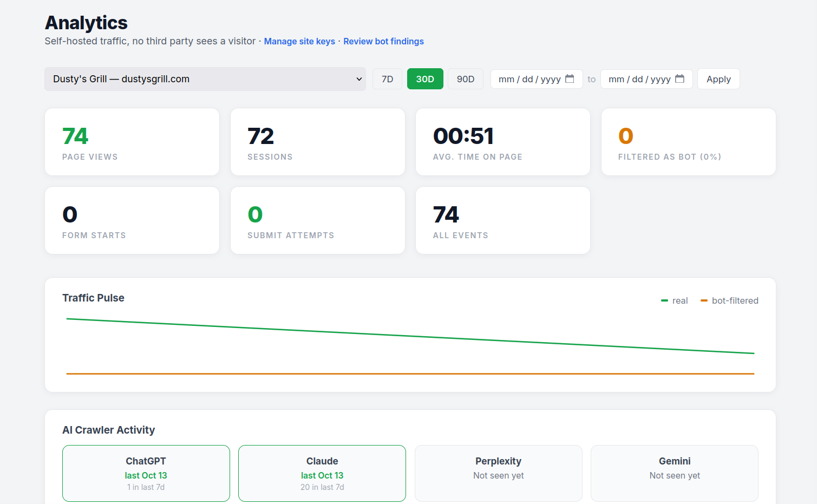
Task: Click the green real legend swatch
Action: click(664, 300)
